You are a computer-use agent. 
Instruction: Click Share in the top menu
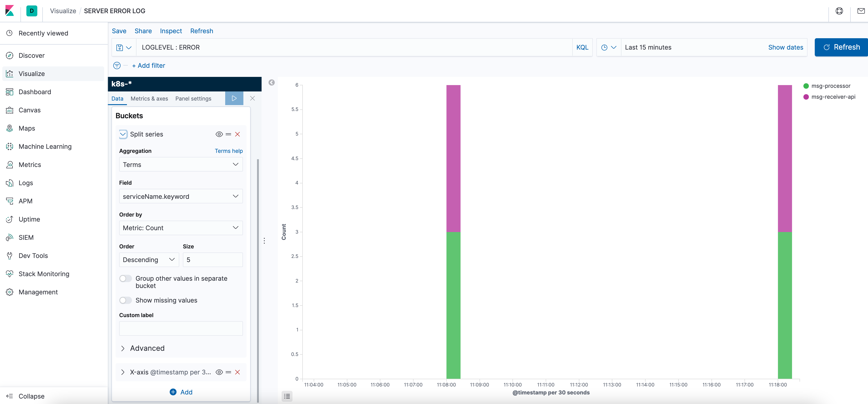pyautogui.click(x=143, y=31)
